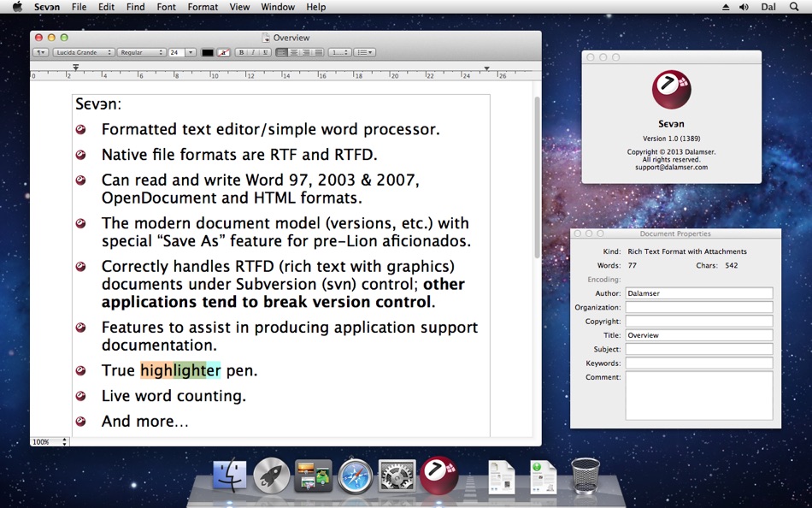The height and width of the screenshot is (508, 812).
Task: Click the strikethrough background color swatch
Action: [224, 52]
